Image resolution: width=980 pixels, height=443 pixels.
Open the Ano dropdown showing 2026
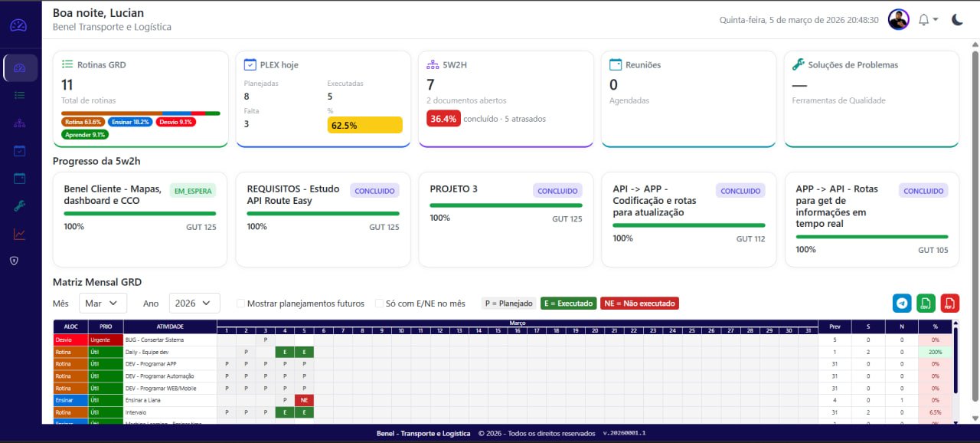coord(194,304)
